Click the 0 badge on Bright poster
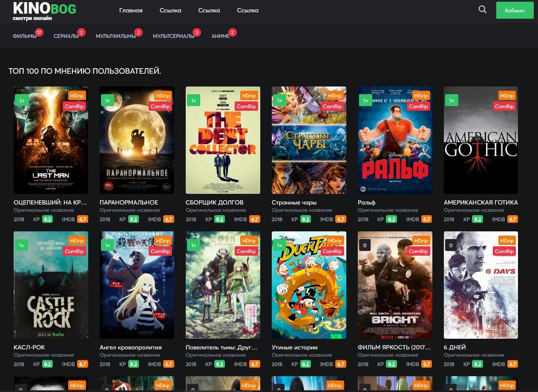This screenshot has width=538, height=392. pyautogui.click(x=365, y=245)
